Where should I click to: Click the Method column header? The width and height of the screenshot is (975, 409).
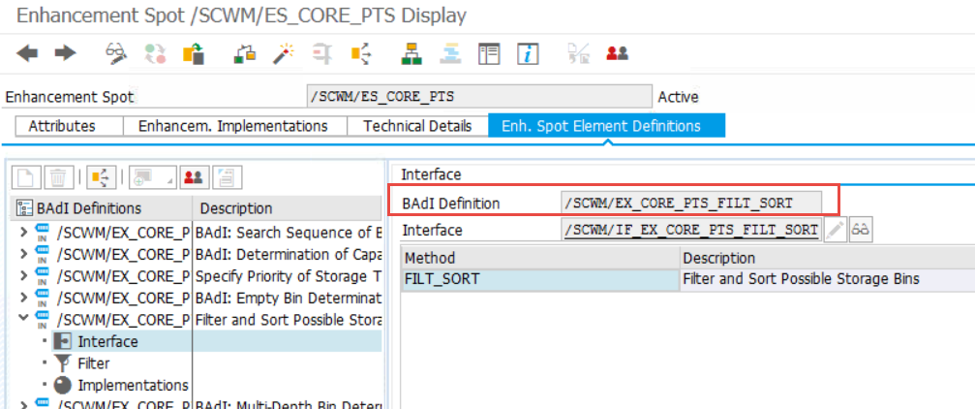540,257
